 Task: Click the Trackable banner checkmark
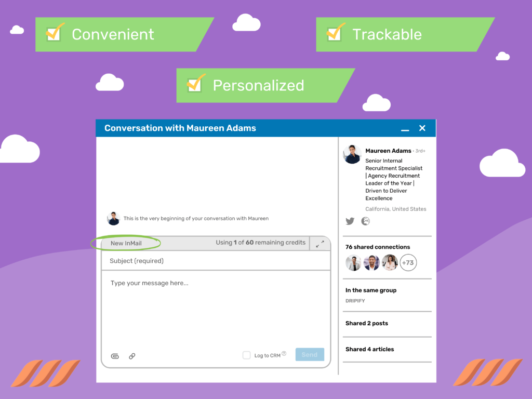[335, 33]
